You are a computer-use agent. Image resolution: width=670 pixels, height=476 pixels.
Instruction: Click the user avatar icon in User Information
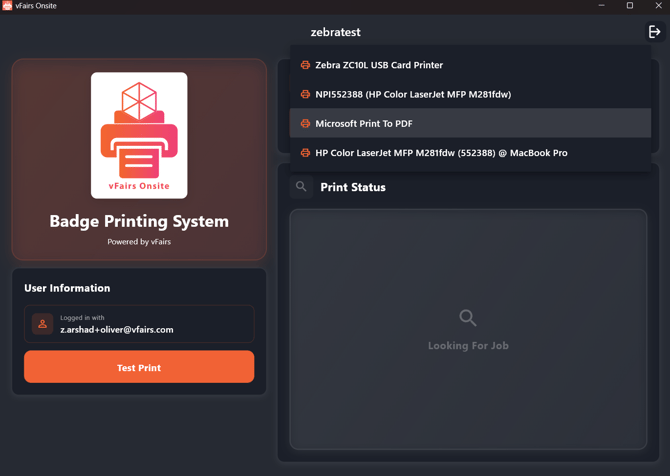(x=42, y=324)
